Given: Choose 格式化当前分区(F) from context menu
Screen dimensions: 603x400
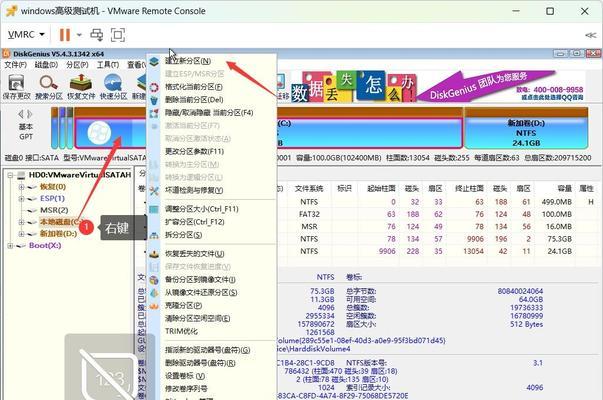Looking at the screenshot, I should [194, 87].
